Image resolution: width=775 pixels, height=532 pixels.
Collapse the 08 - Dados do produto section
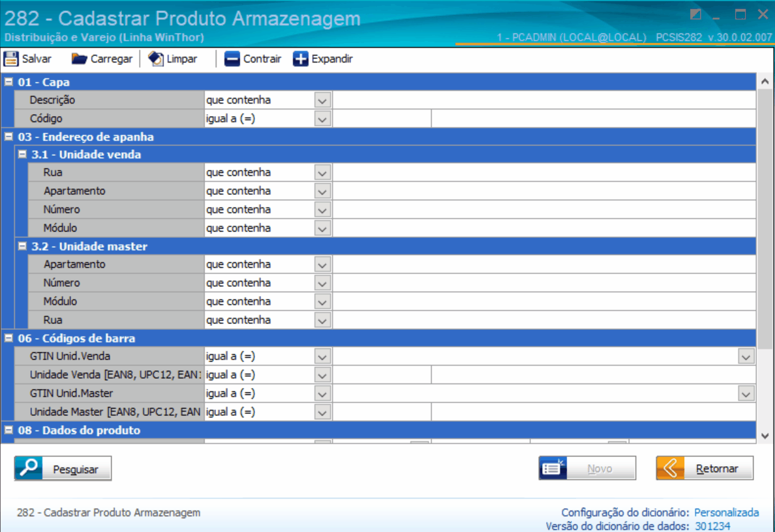[8, 430]
